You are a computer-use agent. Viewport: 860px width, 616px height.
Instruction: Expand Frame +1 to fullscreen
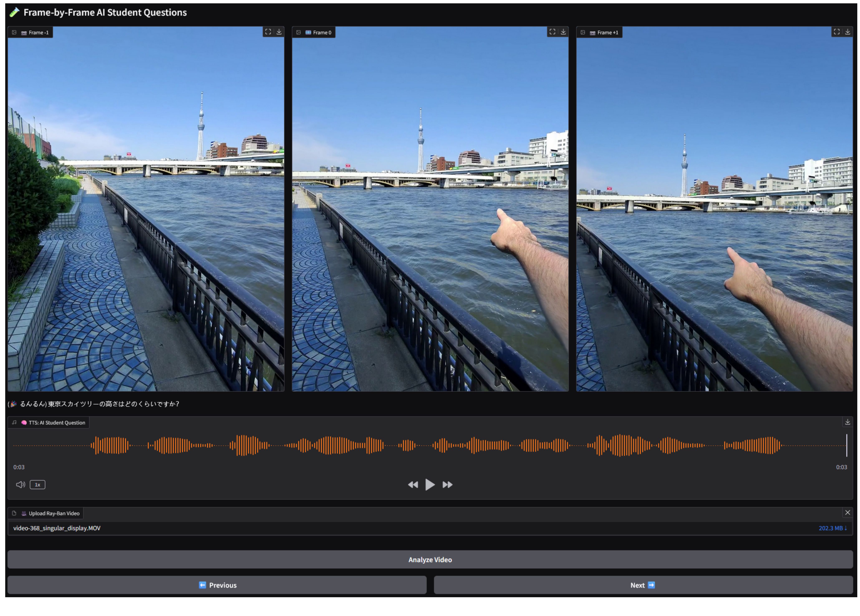tap(836, 32)
